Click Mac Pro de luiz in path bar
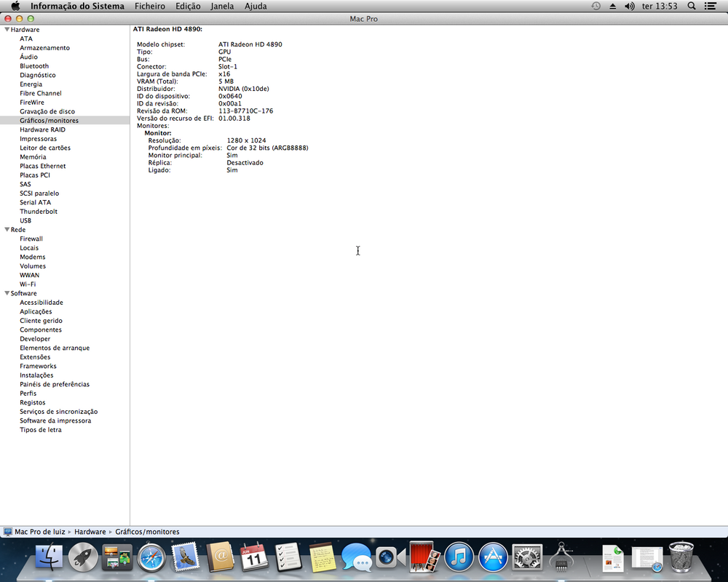The height and width of the screenshot is (582, 728). point(40,532)
